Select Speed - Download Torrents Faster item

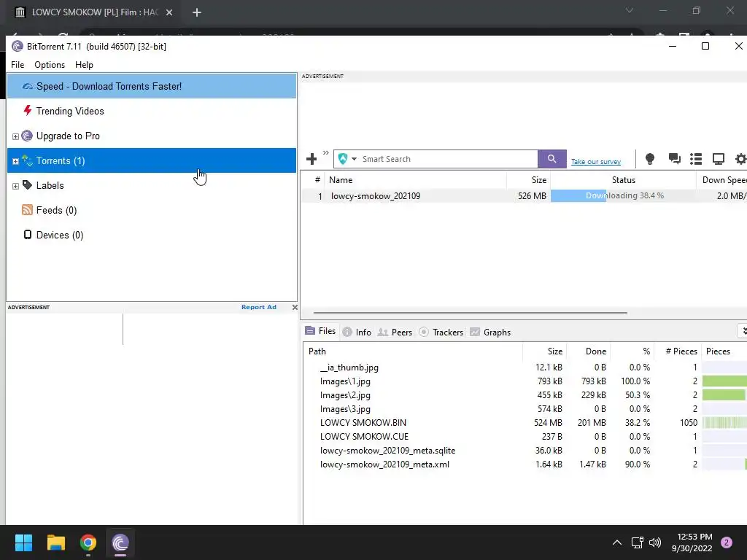pyautogui.click(x=152, y=86)
